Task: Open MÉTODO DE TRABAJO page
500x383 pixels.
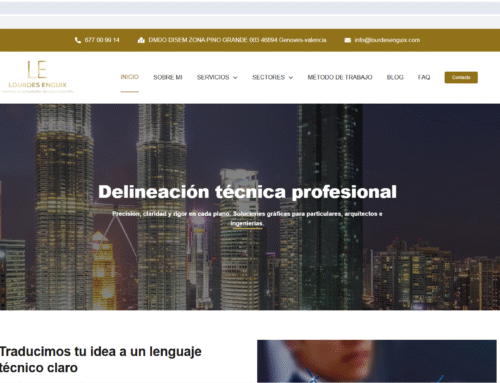Action: pyautogui.click(x=340, y=77)
